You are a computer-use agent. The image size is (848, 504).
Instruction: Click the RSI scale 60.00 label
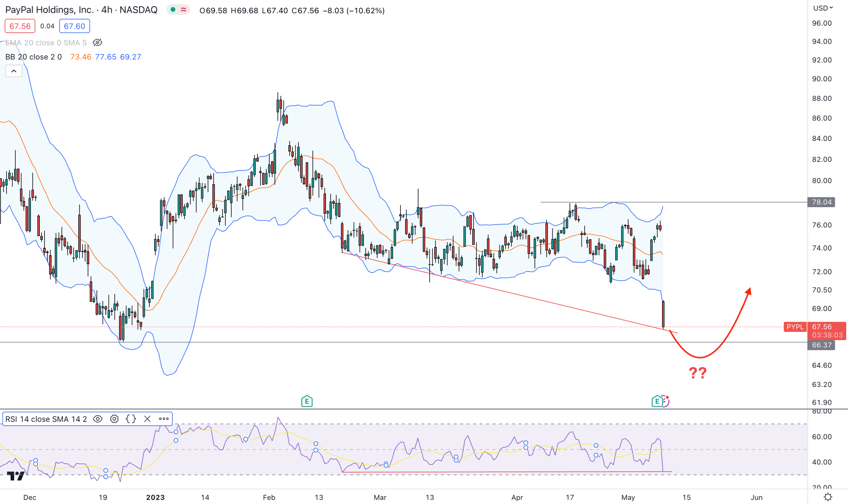(x=821, y=436)
